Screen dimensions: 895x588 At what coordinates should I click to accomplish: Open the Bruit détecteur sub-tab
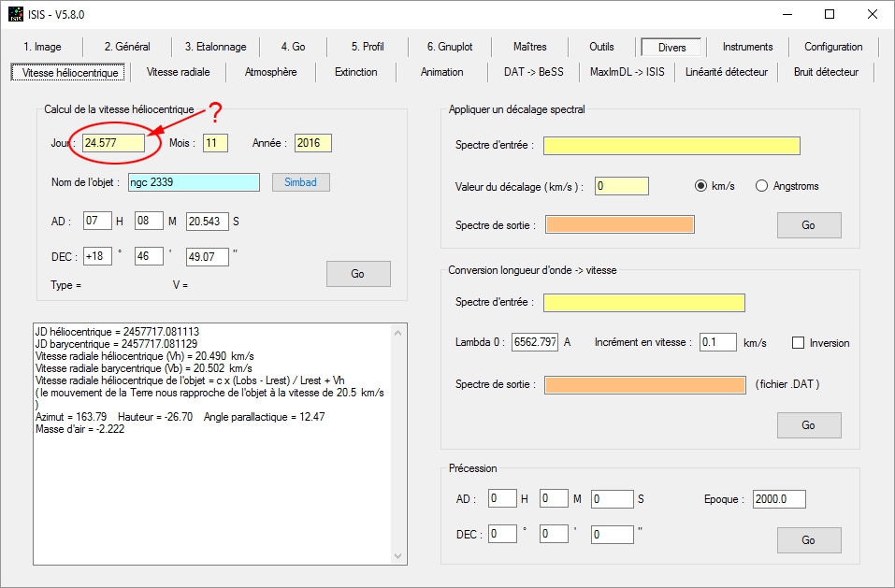tap(826, 72)
